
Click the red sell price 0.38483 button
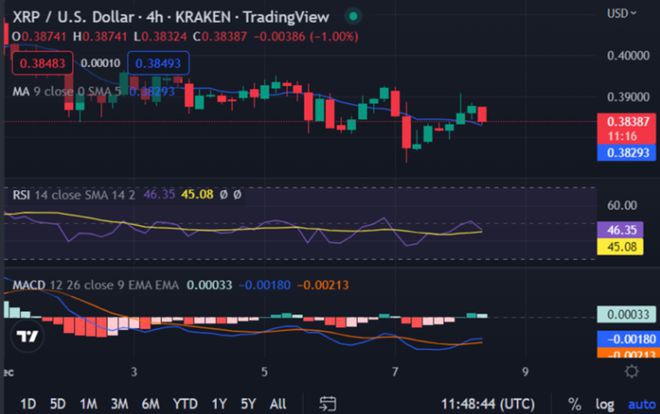(35, 62)
